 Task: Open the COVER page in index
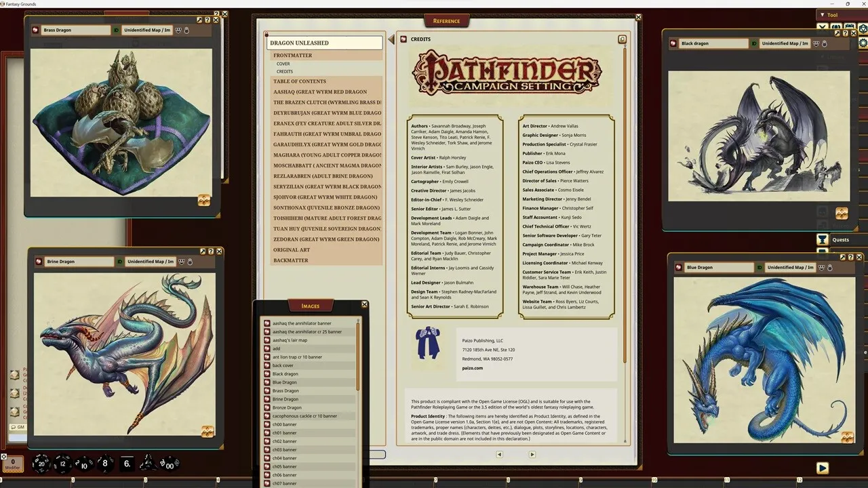tap(283, 64)
